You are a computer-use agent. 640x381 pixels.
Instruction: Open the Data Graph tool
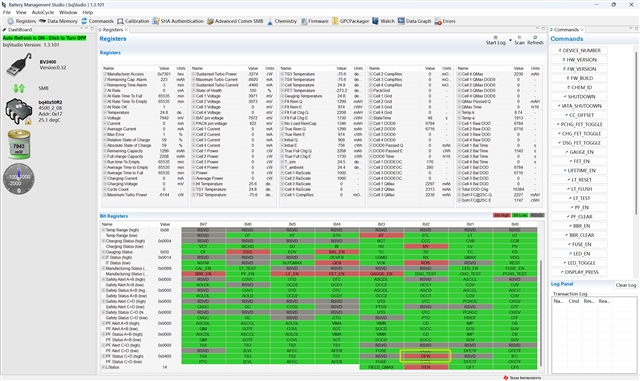pos(414,21)
